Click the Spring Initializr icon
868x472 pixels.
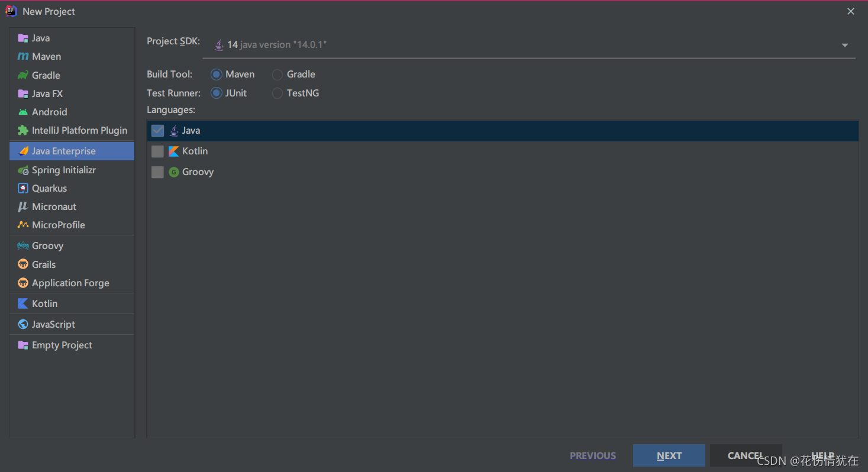[23, 170]
